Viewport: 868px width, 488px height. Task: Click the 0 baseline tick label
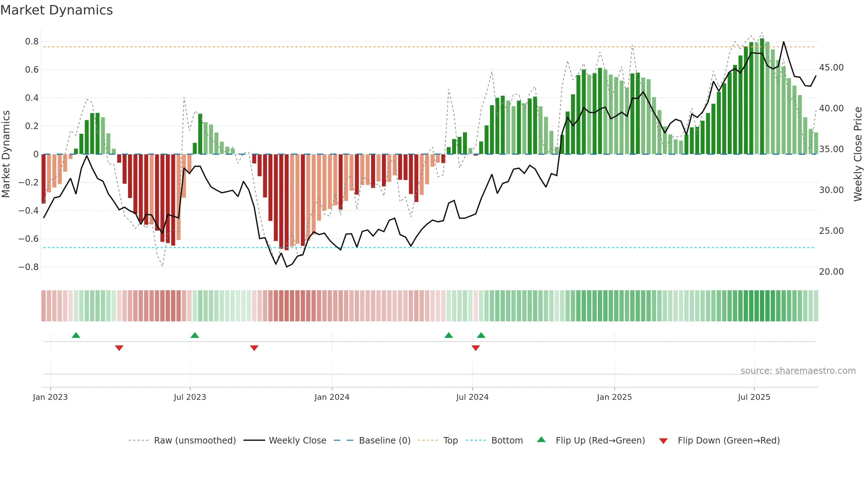tap(36, 154)
